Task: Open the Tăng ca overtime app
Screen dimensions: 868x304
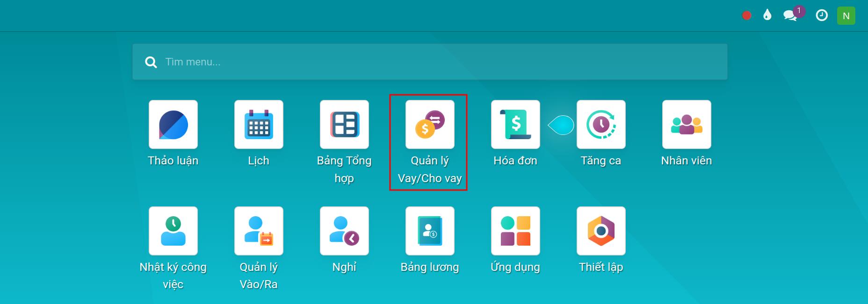Action: (601, 124)
